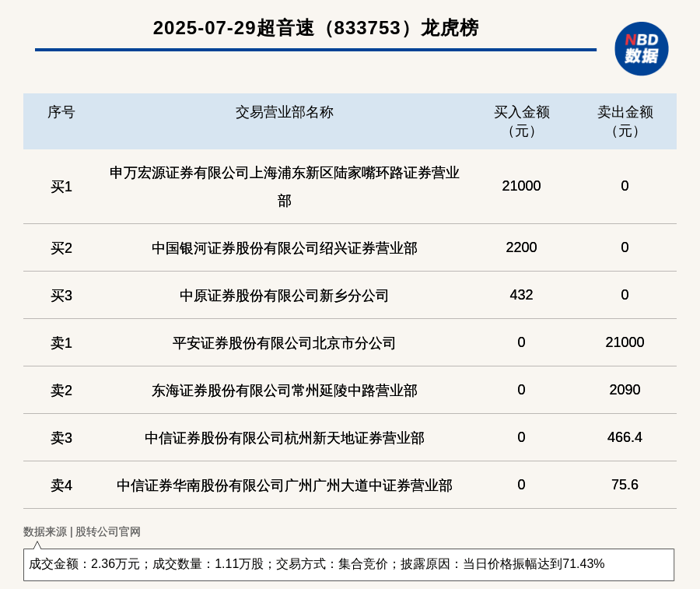Click sell amount 466.4
Viewport: 700px width, 589px height.
[625, 437]
